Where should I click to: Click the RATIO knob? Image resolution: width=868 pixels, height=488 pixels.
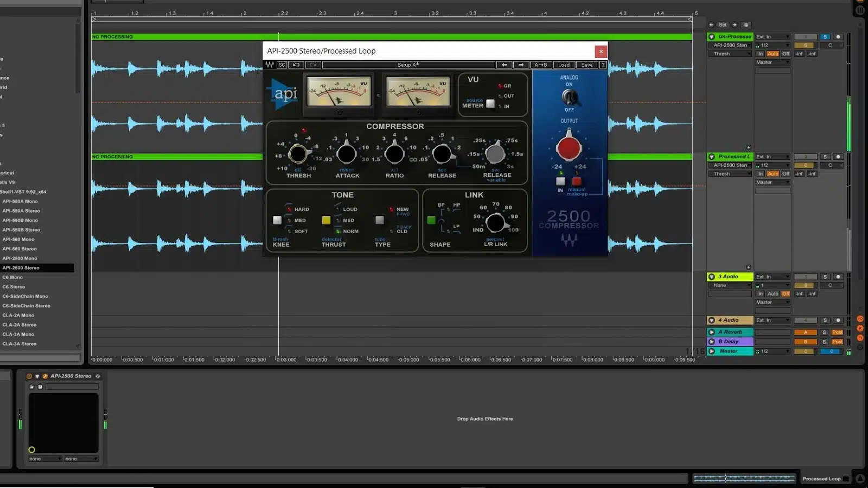[394, 154]
